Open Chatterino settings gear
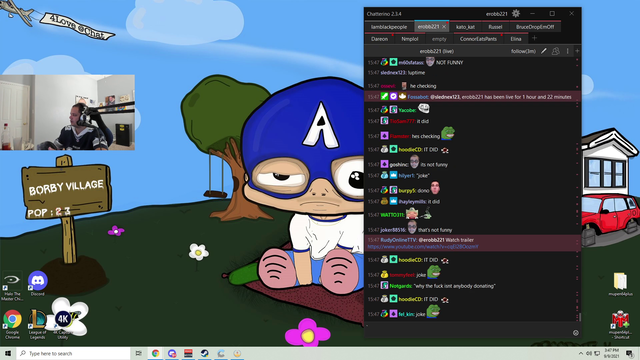640x360 pixels. click(516, 13)
